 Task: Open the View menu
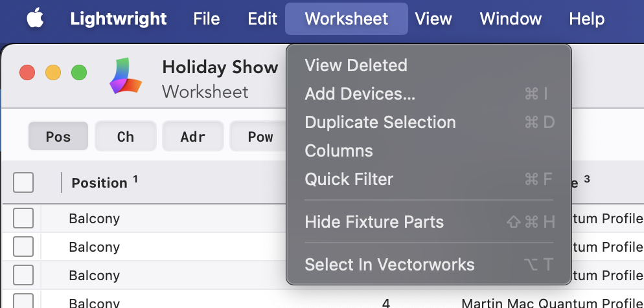click(x=433, y=19)
